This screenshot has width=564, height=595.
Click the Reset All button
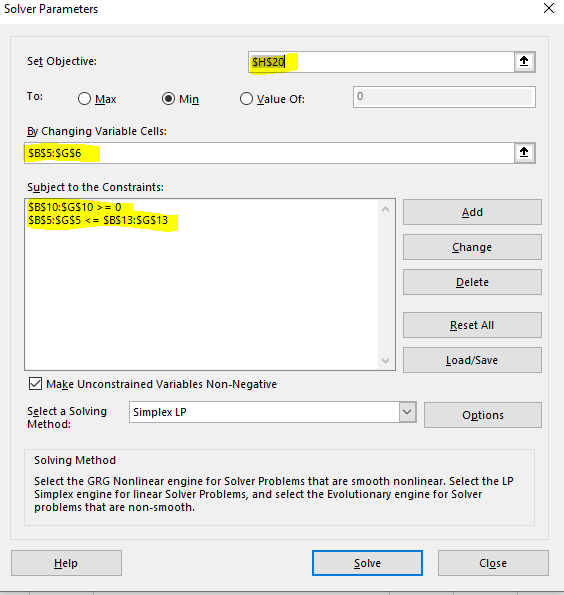point(472,325)
